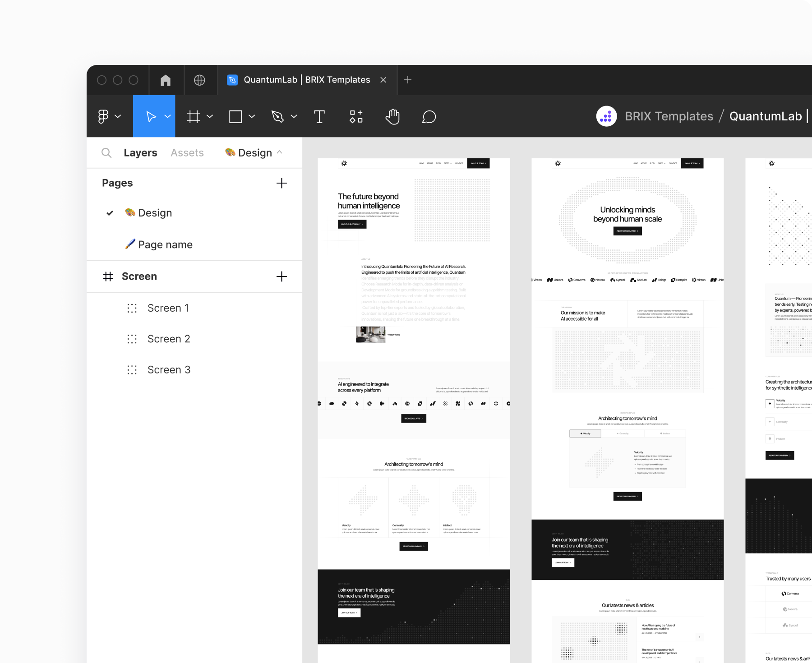Open the Comment tool
Image resolution: width=812 pixels, height=663 pixels.
[x=429, y=116]
